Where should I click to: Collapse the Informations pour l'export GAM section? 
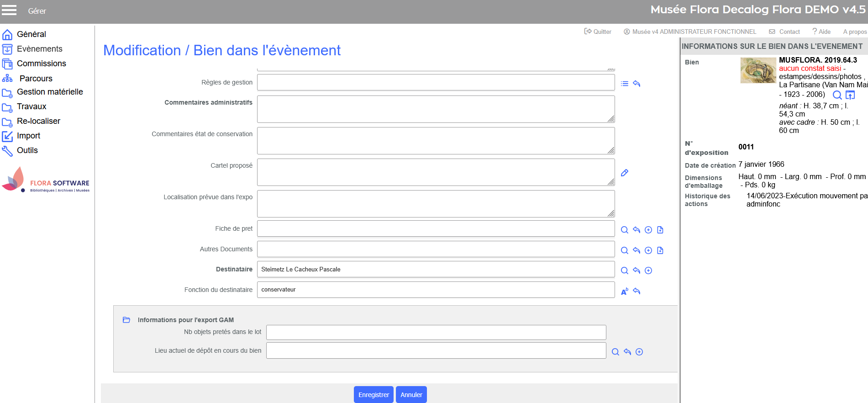(x=126, y=320)
